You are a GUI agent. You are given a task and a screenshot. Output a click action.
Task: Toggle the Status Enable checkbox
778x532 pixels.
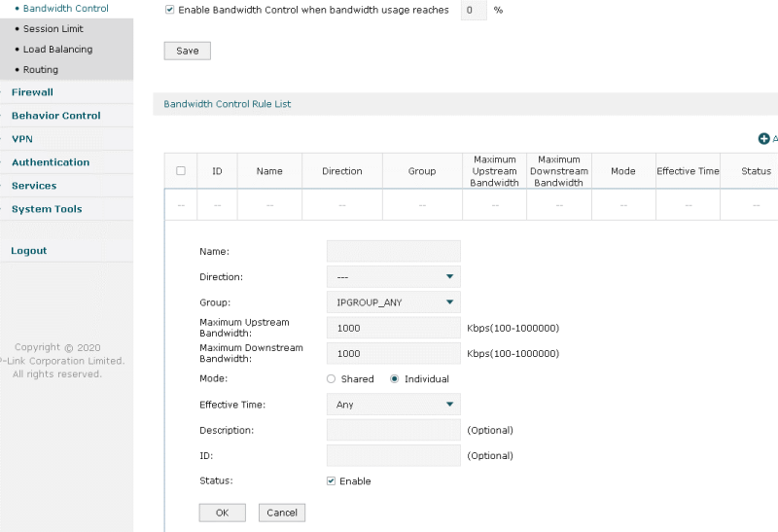[331, 480]
